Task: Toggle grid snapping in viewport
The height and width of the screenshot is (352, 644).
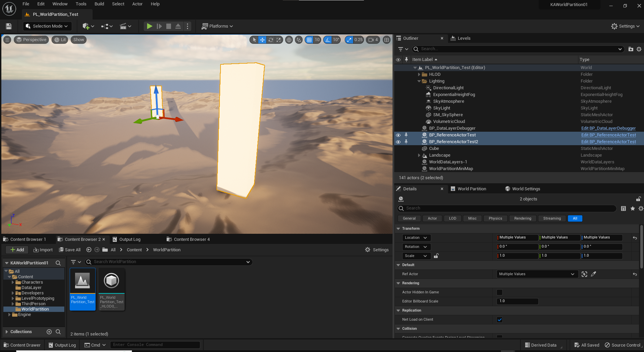Action: point(309,40)
